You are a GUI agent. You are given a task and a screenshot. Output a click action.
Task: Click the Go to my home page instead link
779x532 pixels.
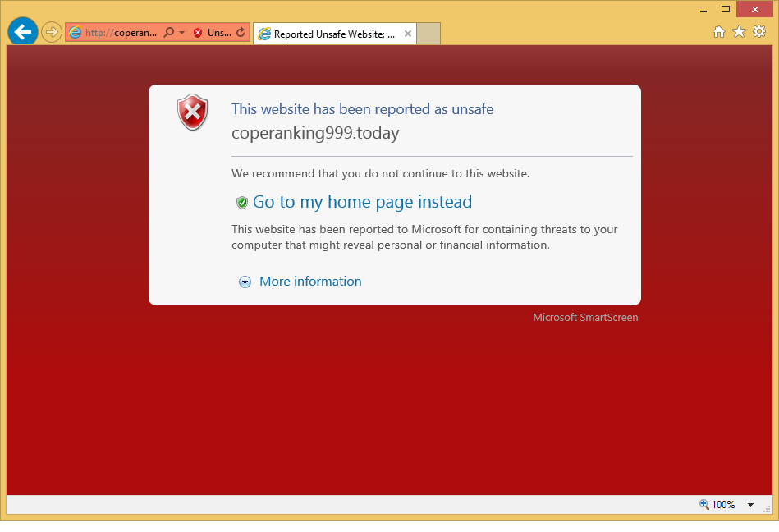pyautogui.click(x=362, y=202)
